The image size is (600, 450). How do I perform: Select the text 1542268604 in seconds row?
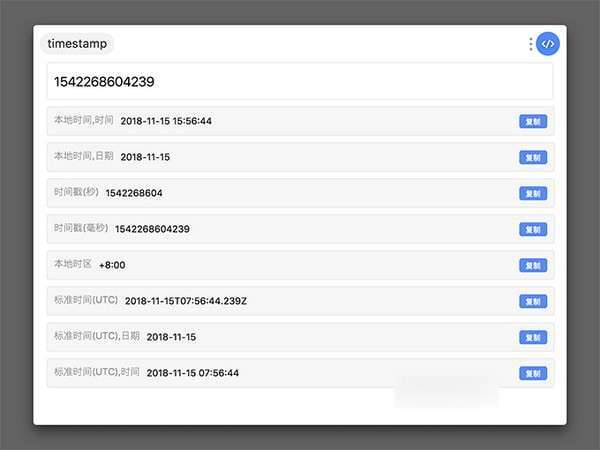point(134,193)
